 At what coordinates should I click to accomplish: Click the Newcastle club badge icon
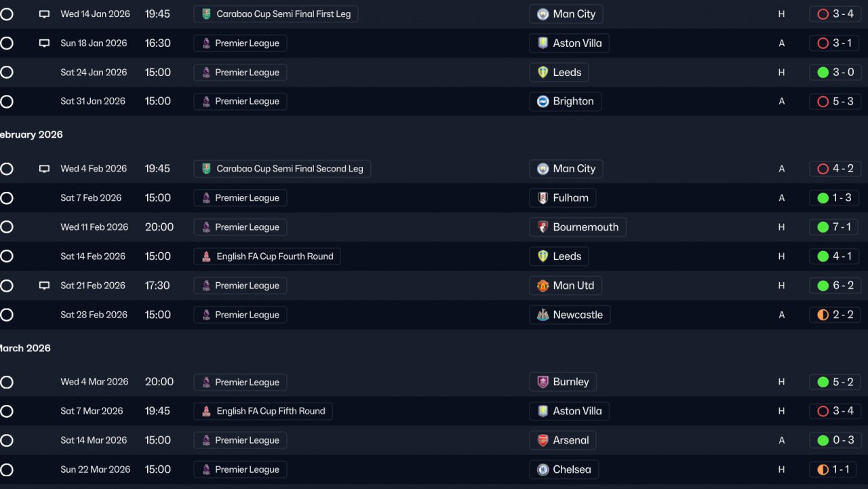click(x=542, y=315)
